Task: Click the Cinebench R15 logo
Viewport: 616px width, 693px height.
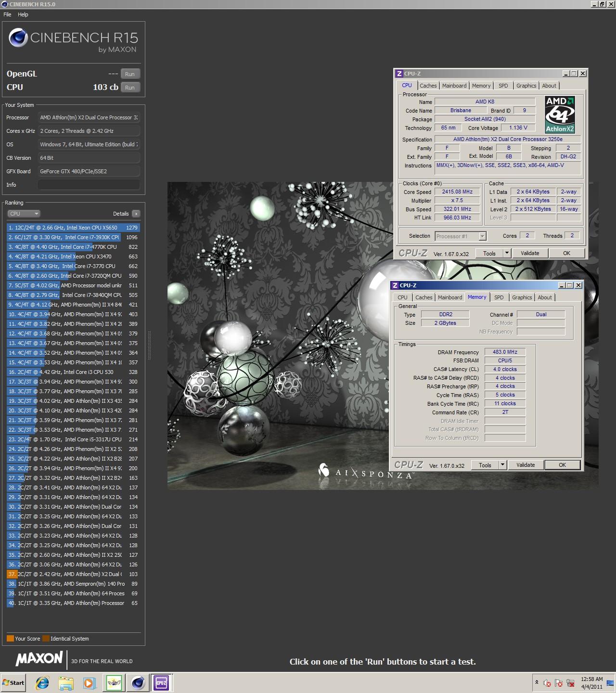Action: [x=73, y=40]
